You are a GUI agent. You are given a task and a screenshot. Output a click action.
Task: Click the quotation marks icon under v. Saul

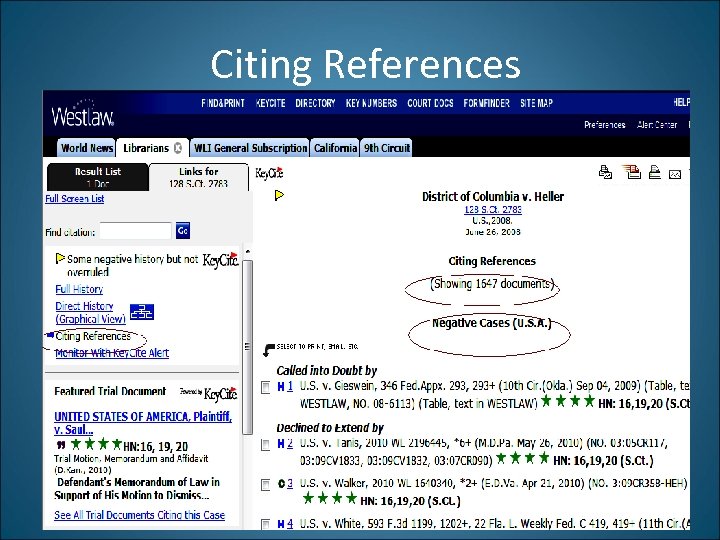(61, 445)
